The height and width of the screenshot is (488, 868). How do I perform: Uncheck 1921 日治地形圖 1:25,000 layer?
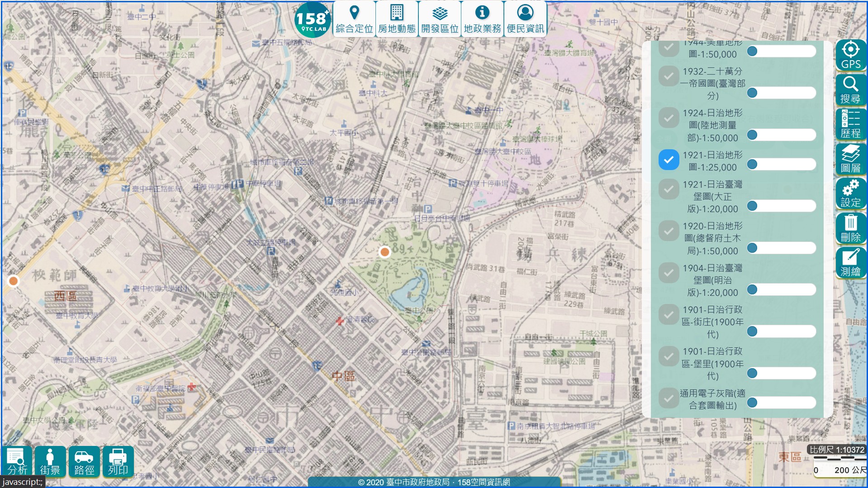(x=669, y=160)
